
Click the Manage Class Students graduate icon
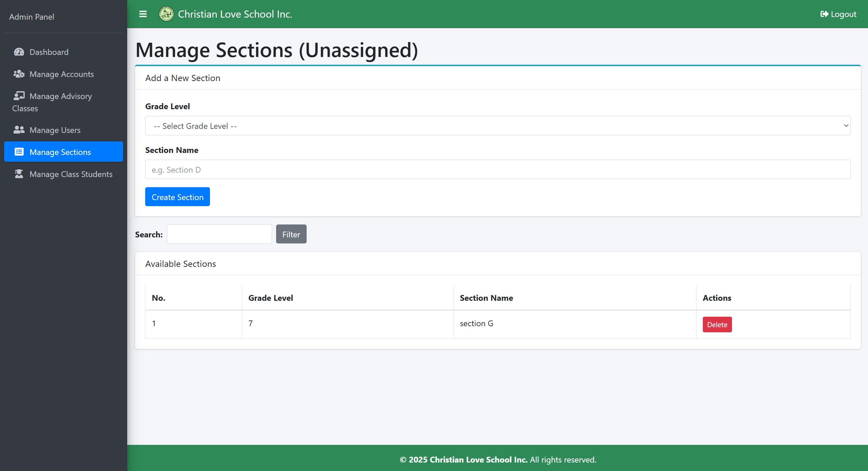tap(19, 174)
